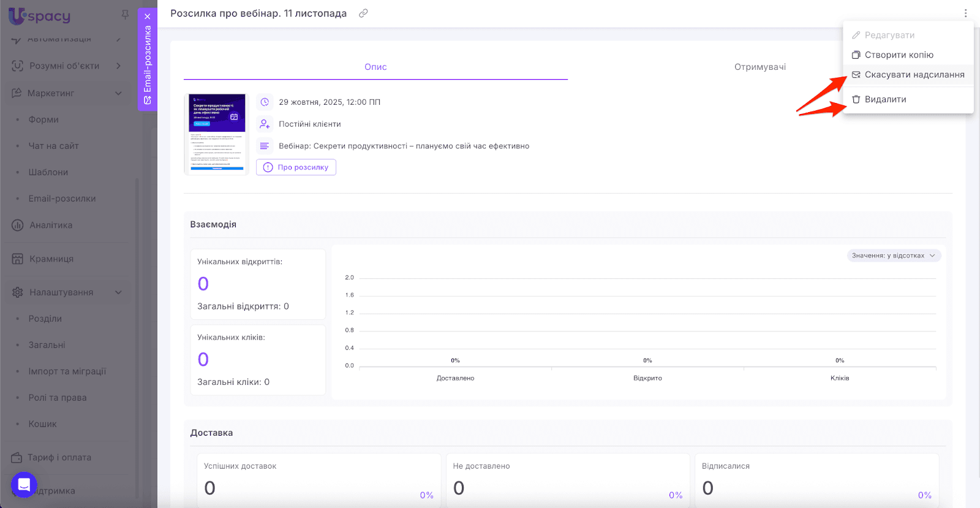Viewport: 980px width, 508px height.
Task: Go to Тариф і оплата
Action: pos(59,457)
